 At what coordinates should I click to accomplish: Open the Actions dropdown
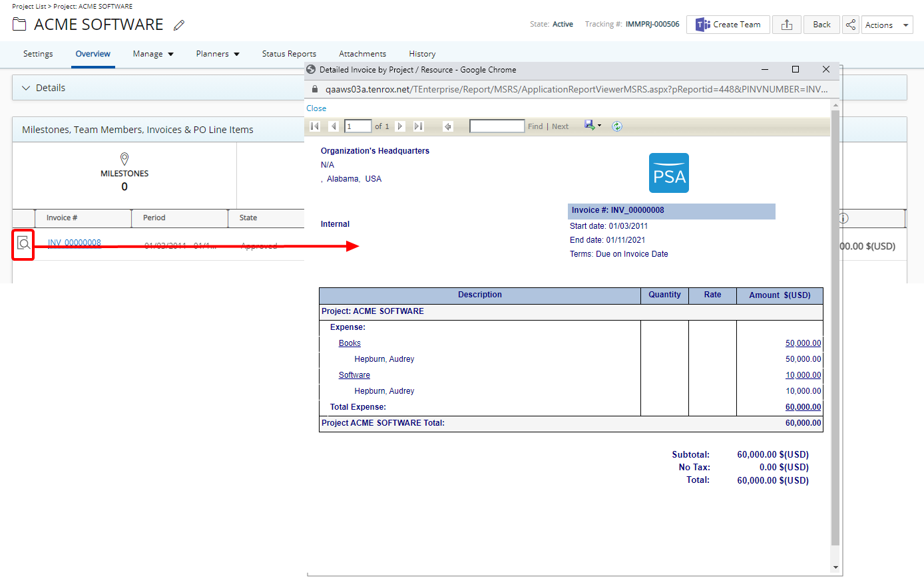[x=887, y=25]
